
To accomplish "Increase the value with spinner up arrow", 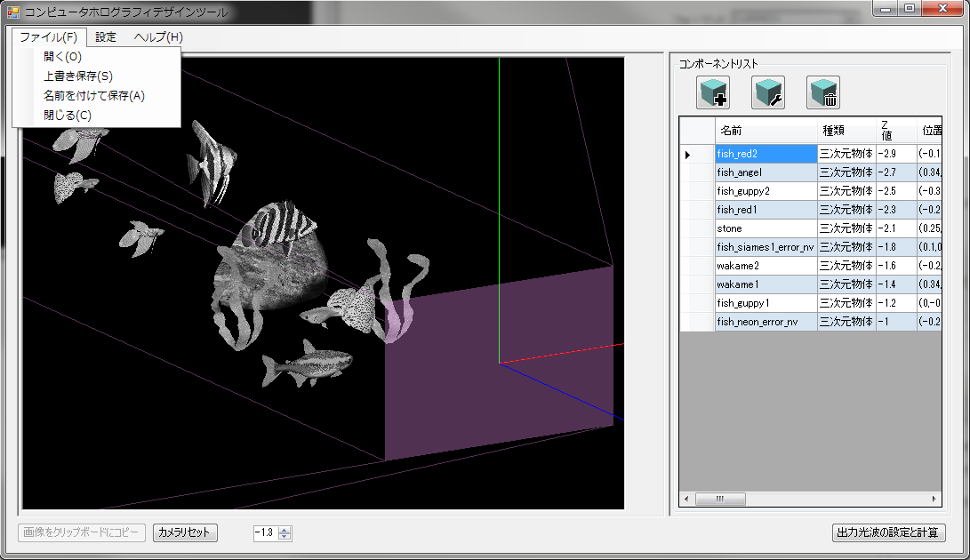I will tap(285, 530).
